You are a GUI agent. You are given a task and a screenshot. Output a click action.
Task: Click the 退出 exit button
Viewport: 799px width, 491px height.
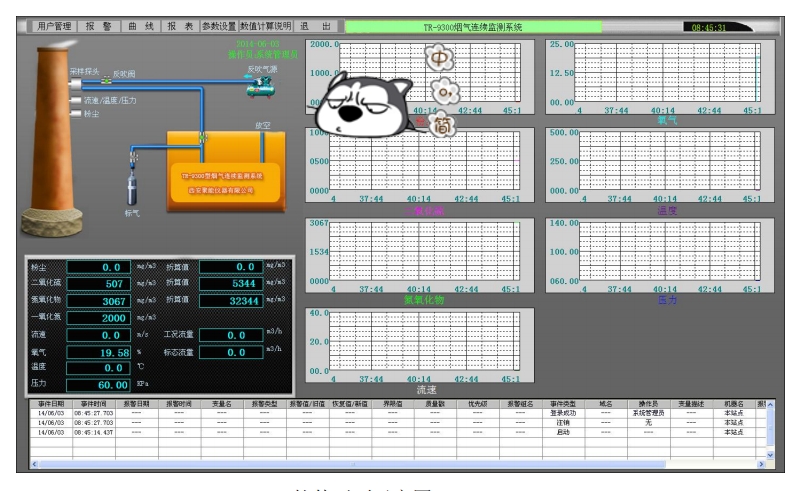[x=312, y=27]
